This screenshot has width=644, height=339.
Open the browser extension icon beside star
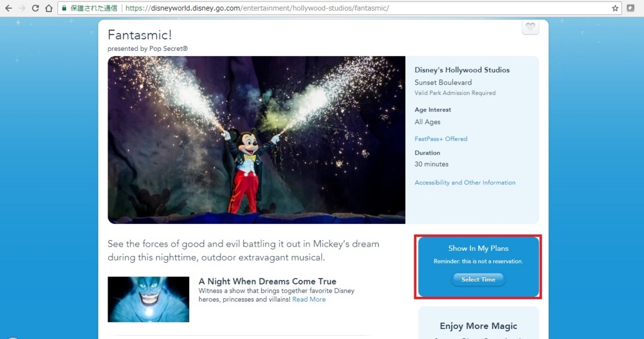(x=630, y=8)
